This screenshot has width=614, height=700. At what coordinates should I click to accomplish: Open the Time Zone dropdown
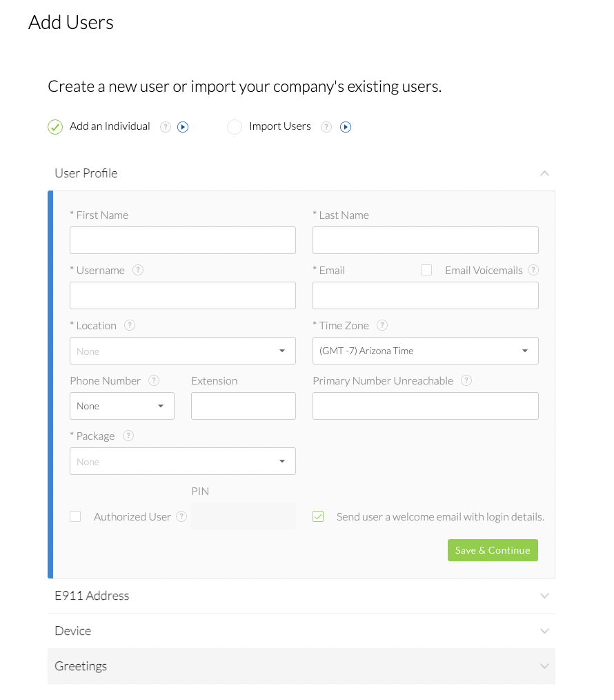(524, 351)
